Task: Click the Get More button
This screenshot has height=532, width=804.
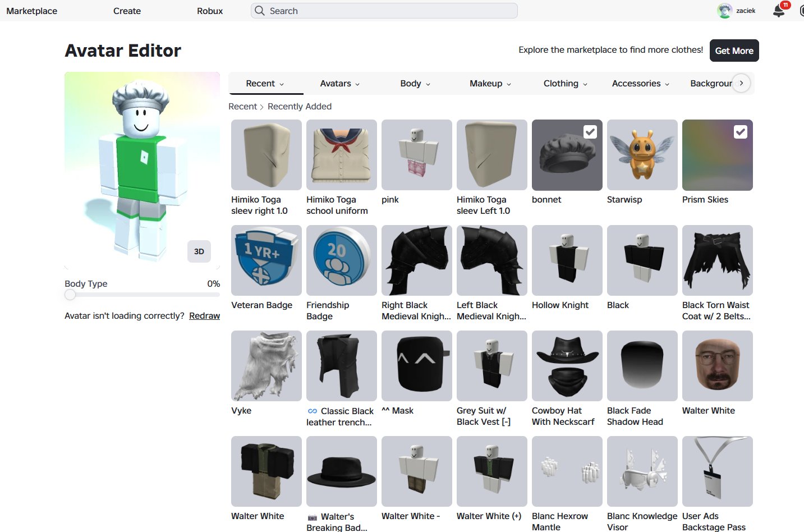Action: (x=734, y=51)
